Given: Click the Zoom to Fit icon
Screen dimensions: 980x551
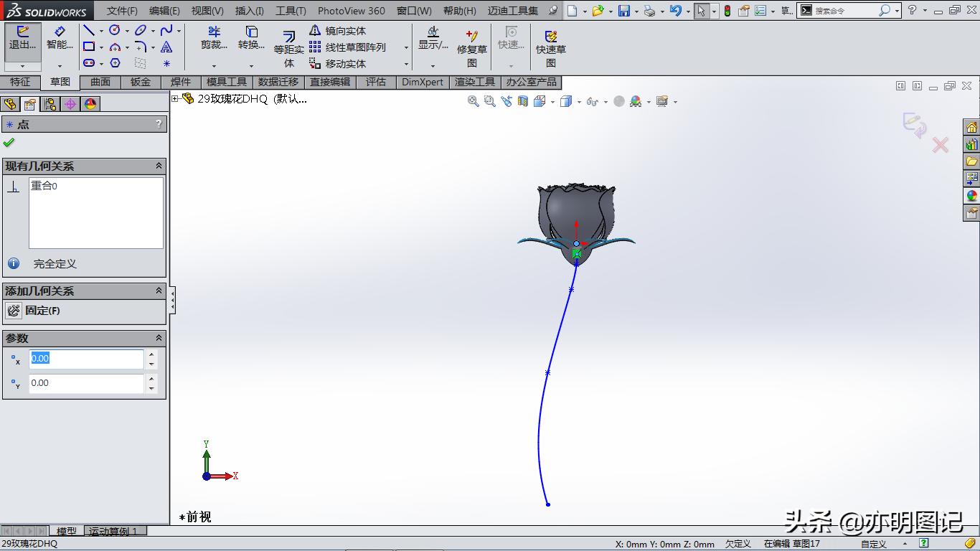Looking at the screenshot, I should (473, 101).
